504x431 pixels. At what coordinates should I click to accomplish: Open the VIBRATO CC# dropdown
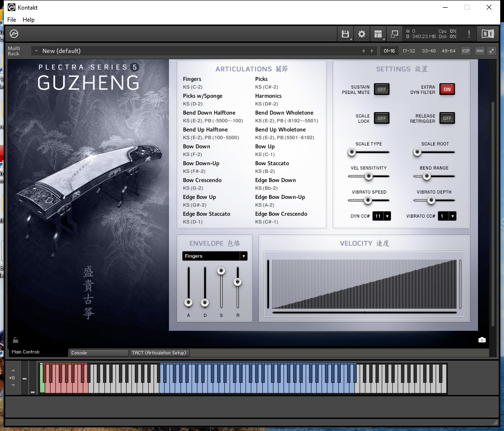point(447,216)
